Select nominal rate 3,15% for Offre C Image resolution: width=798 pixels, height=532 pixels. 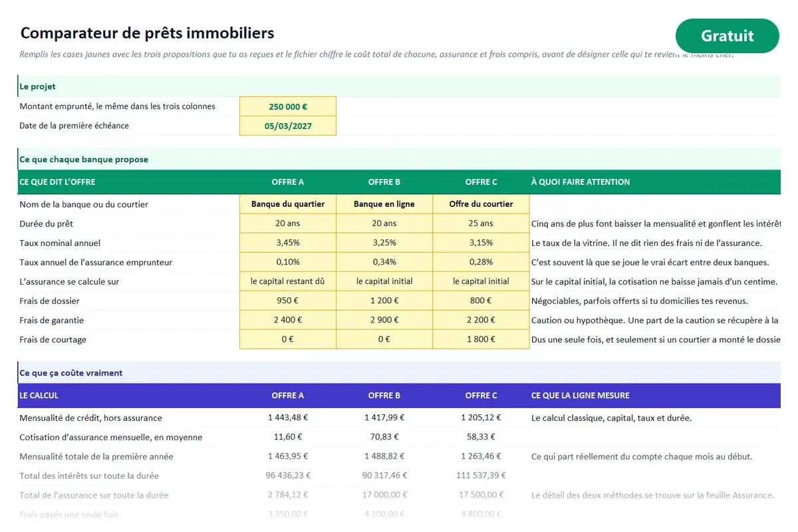point(481,243)
